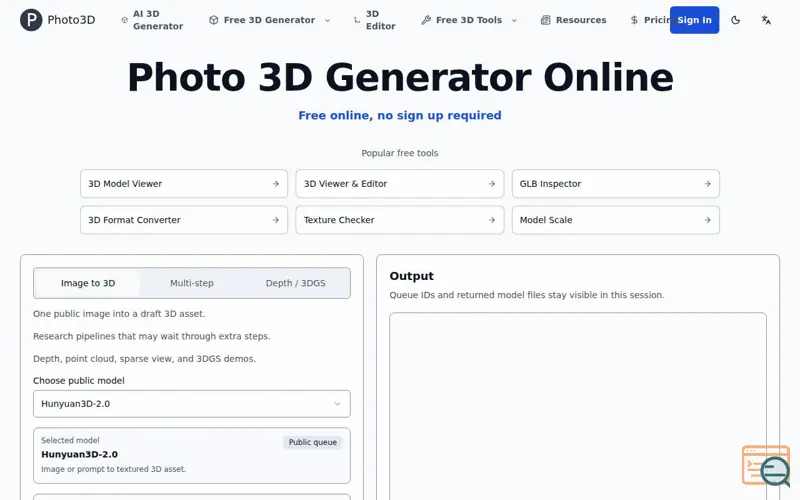Click the arrow on GLB Inspector card
This screenshot has height=500, width=800.
click(x=708, y=184)
